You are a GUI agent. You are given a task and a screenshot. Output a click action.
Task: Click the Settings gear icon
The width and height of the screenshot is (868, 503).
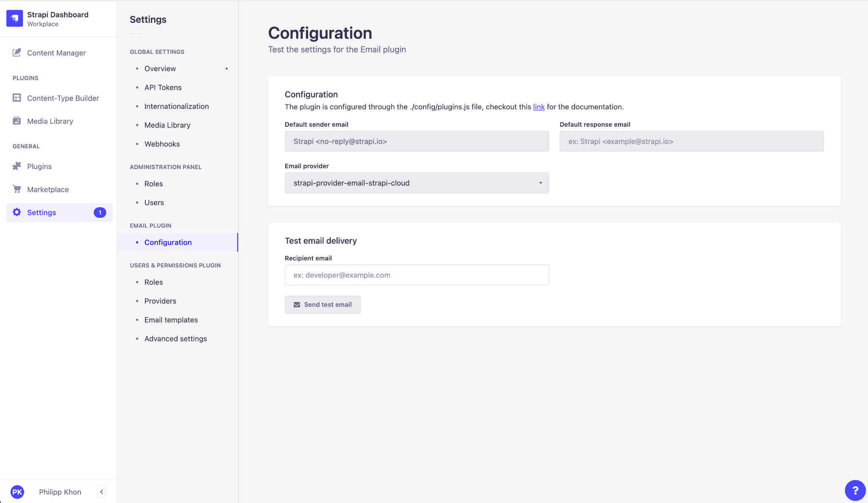pyautogui.click(x=17, y=212)
